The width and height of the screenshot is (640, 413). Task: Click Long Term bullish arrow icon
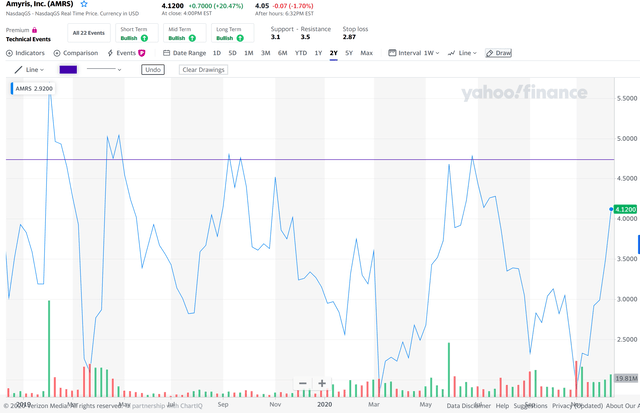click(240, 38)
